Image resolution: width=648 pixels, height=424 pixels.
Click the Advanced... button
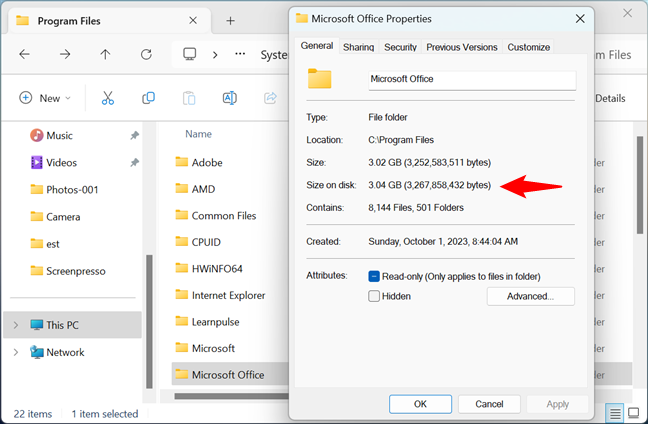530,296
